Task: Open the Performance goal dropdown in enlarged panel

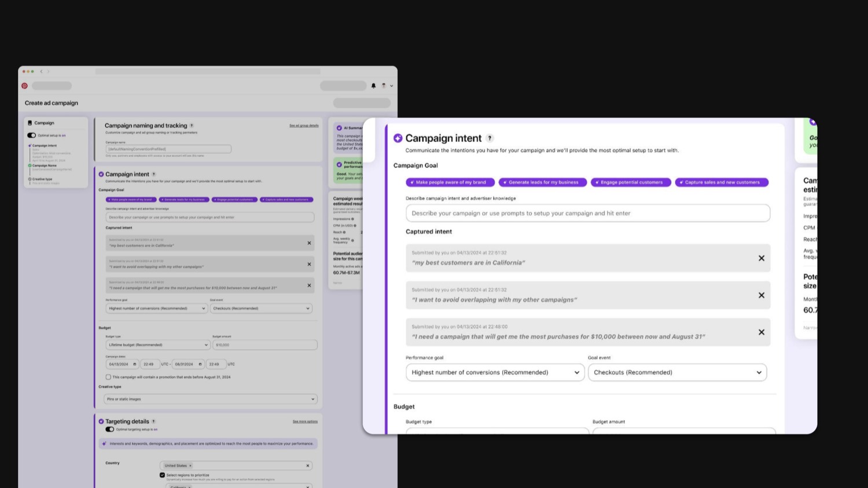Action: point(495,372)
